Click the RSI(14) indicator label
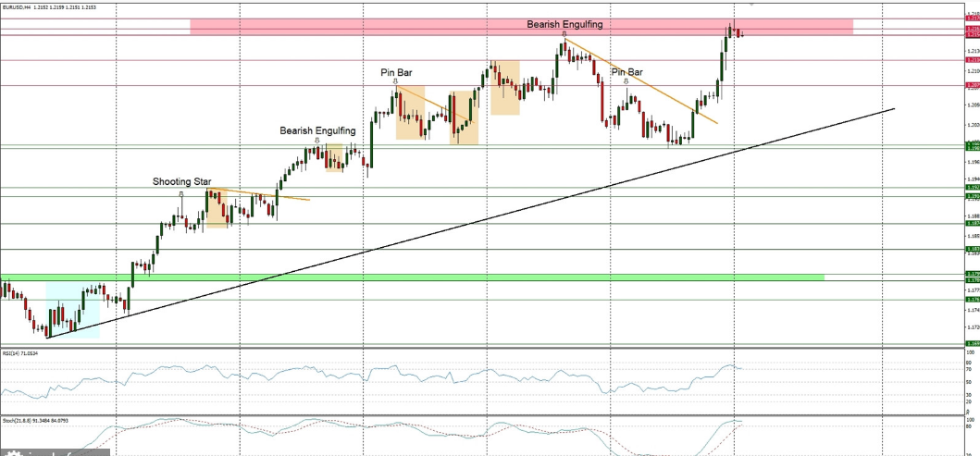The image size is (980, 456). (x=19, y=353)
